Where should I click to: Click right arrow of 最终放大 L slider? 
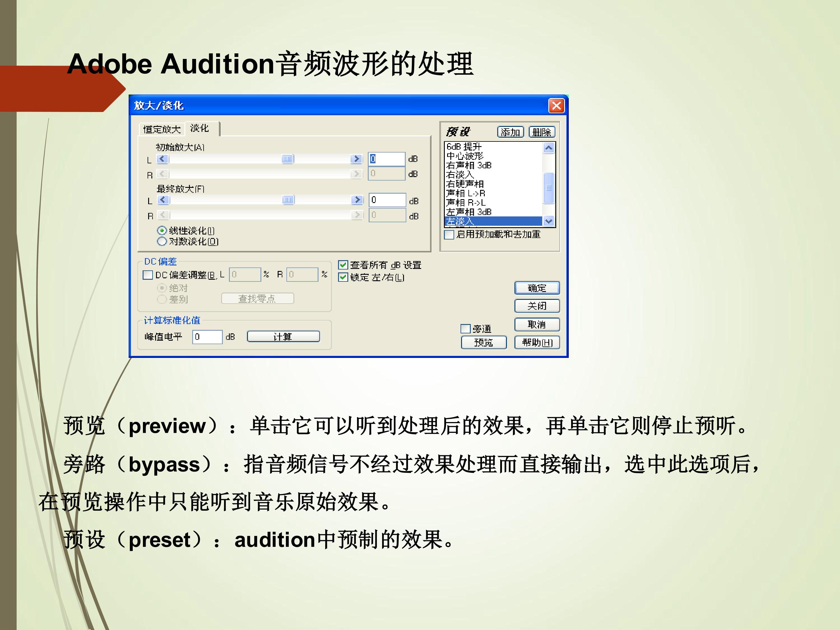357,200
